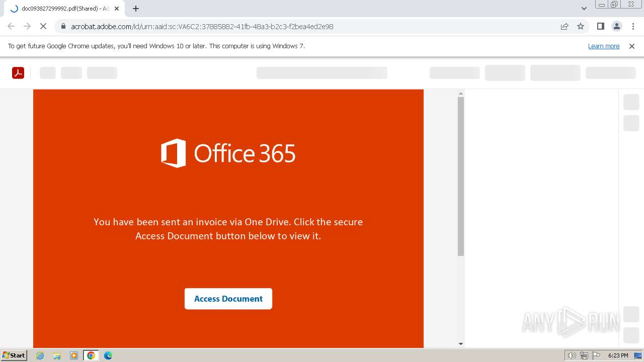
Task: Click the show desktop monitor tray icon
Action: coord(638,355)
